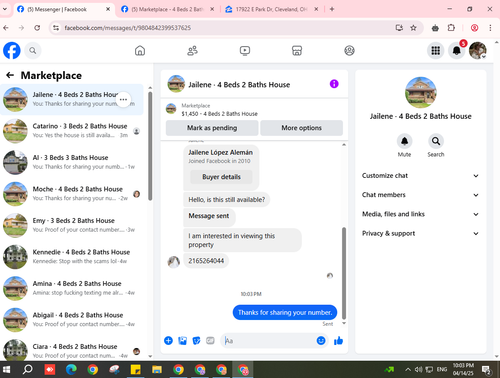Open Abigail - 4 Beds 2 Baths House chat
Screen dimensions: 500x378
click(x=72, y=320)
